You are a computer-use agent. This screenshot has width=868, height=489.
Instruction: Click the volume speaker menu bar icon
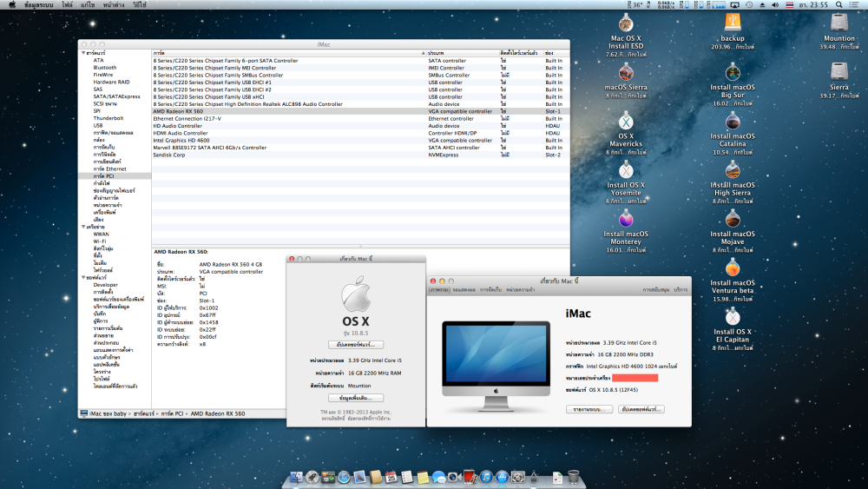point(775,4)
